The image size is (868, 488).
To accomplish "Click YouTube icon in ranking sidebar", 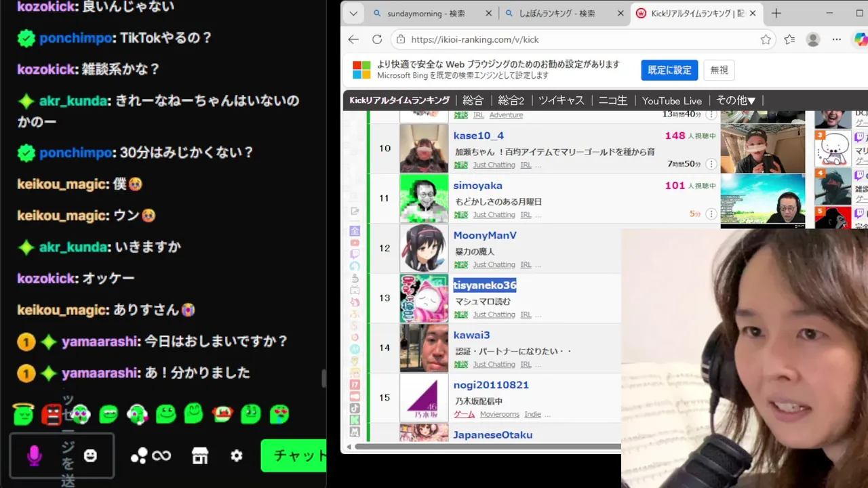I will coord(355,243).
